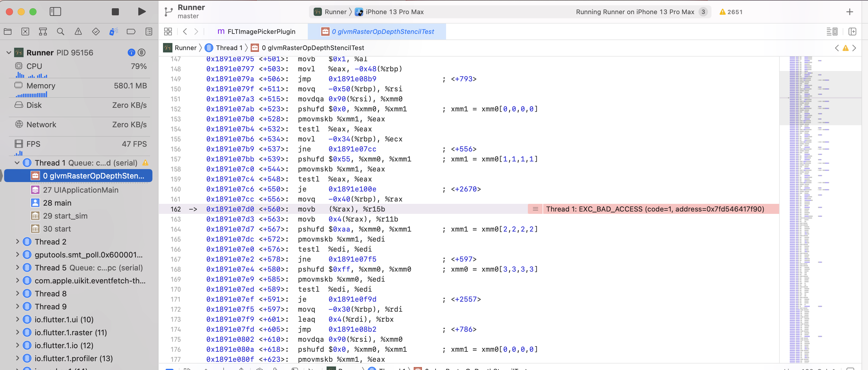Collapse the Thread 1 disclosure triangle

(16, 163)
